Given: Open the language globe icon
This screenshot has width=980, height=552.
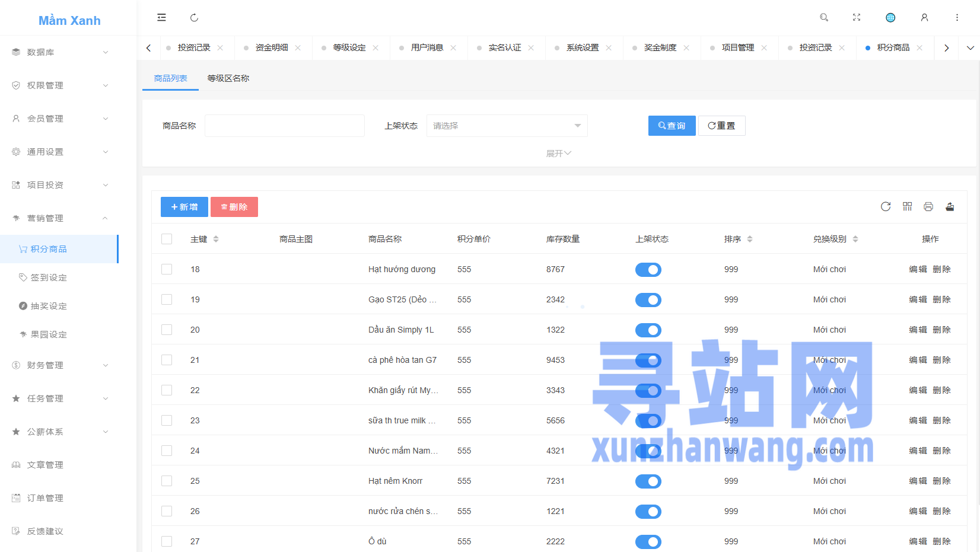Looking at the screenshot, I should pyautogui.click(x=890, y=18).
